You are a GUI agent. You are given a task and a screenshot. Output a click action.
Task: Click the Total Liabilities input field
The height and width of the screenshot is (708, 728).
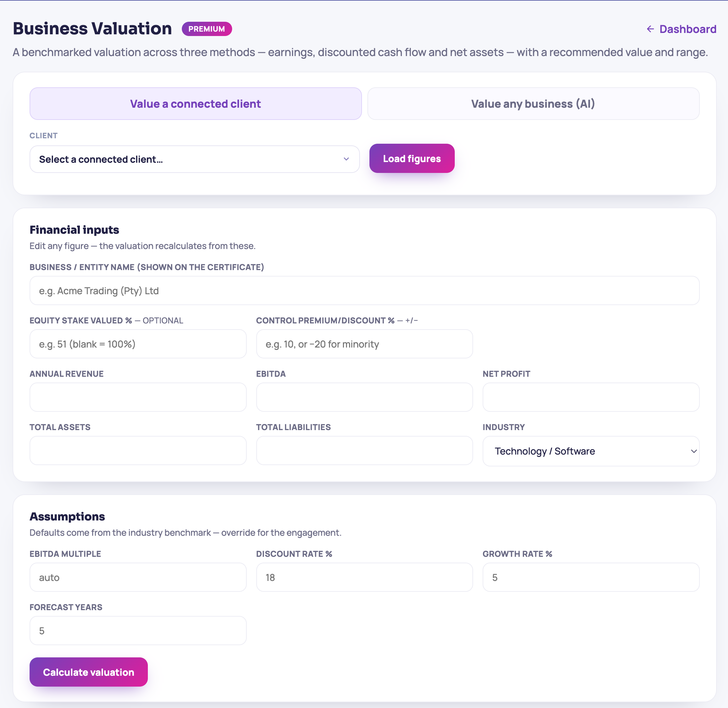click(364, 450)
